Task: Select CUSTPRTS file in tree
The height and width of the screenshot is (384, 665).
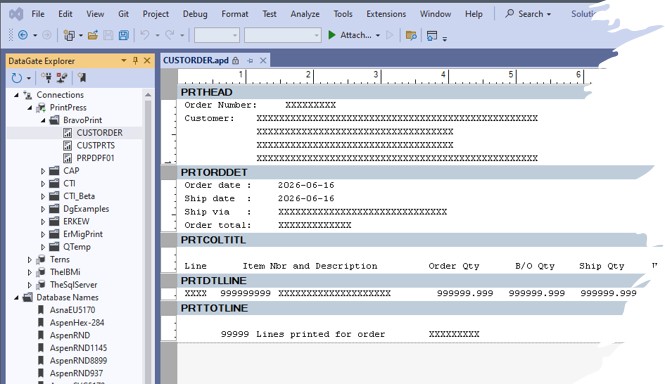Action: 95,146
